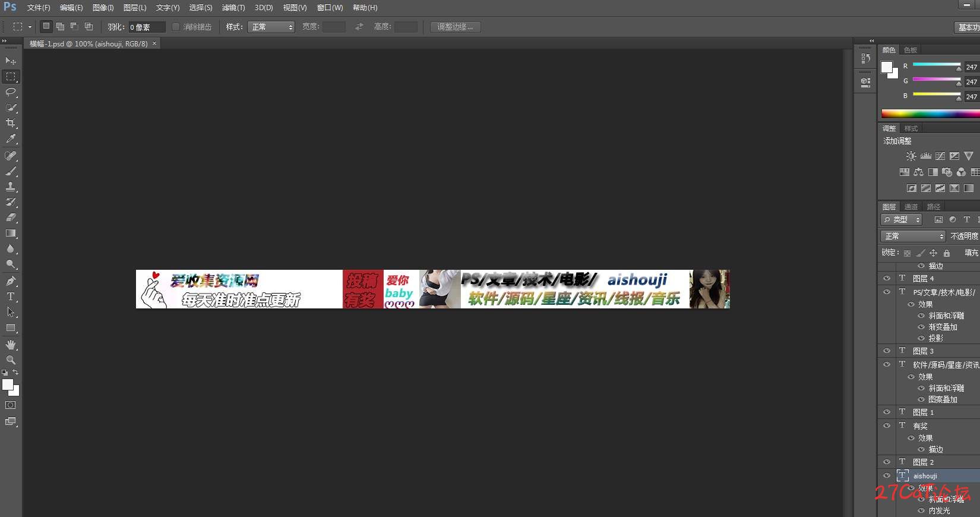The height and width of the screenshot is (517, 980).
Task: Select the Eyedropper tool
Action: coord(11,138)
